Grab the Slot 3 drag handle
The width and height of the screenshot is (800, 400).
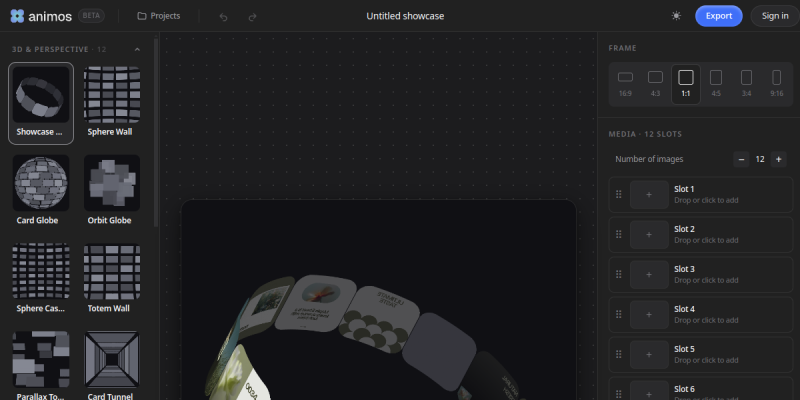(x=618, y=274)
